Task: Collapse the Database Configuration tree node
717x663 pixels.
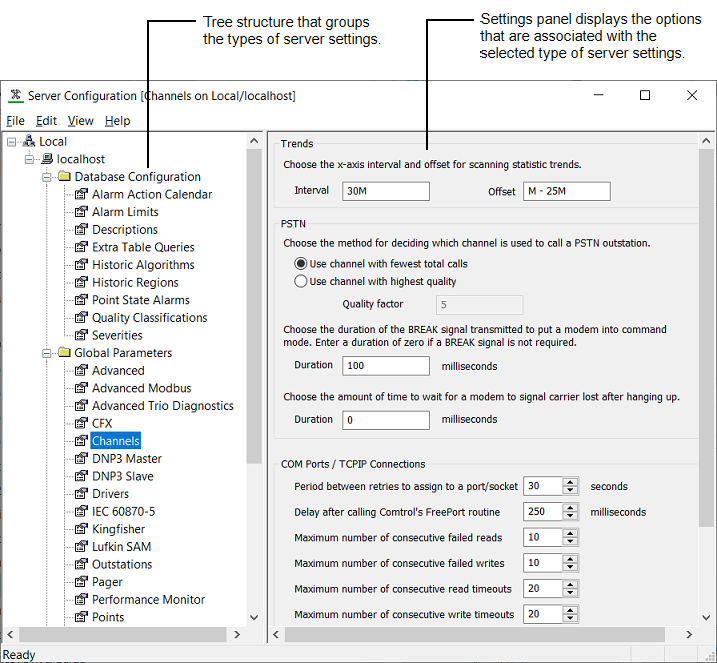Action: coord(47,177)
